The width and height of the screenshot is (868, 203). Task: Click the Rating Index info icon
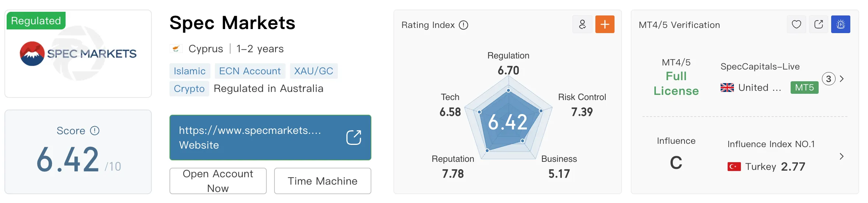tap(463, 25)
